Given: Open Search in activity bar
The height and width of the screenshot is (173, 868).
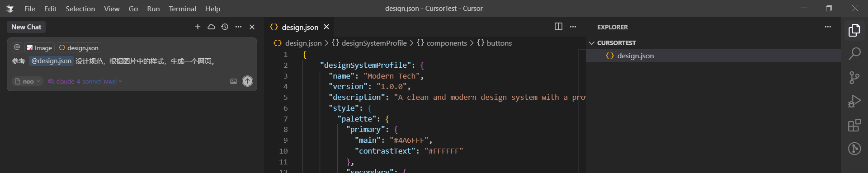Looking at the screenshot, I should 854,54.
